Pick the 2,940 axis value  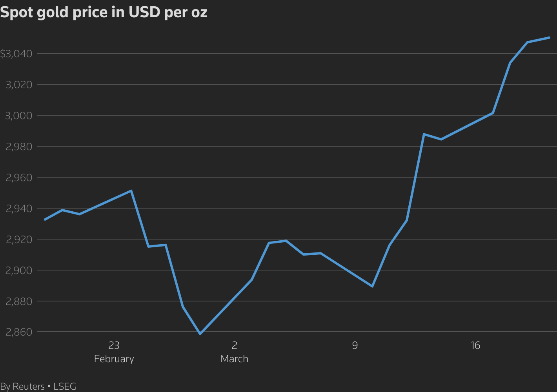click(x=19, y=209)
